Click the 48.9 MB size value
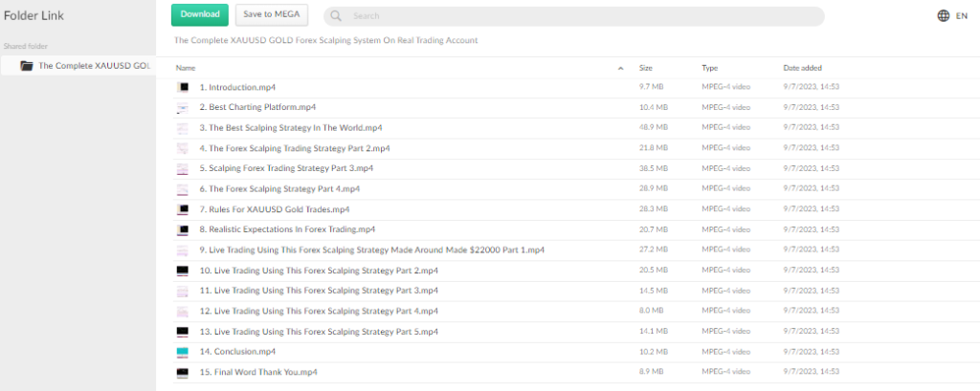This screenshot has width=980, height=391. click(653, 127)
